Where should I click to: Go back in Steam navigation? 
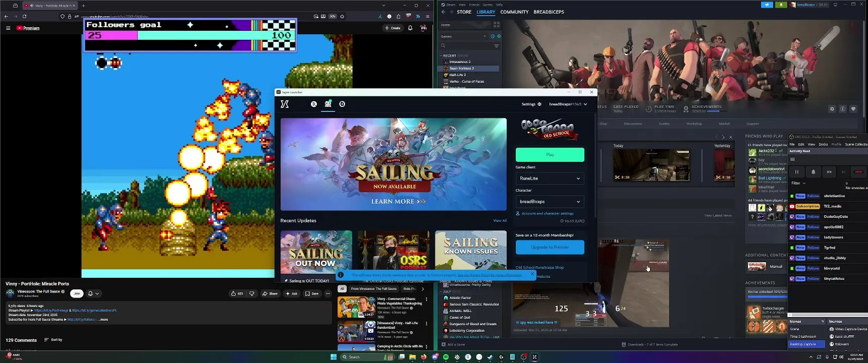[x=443, y=12]
